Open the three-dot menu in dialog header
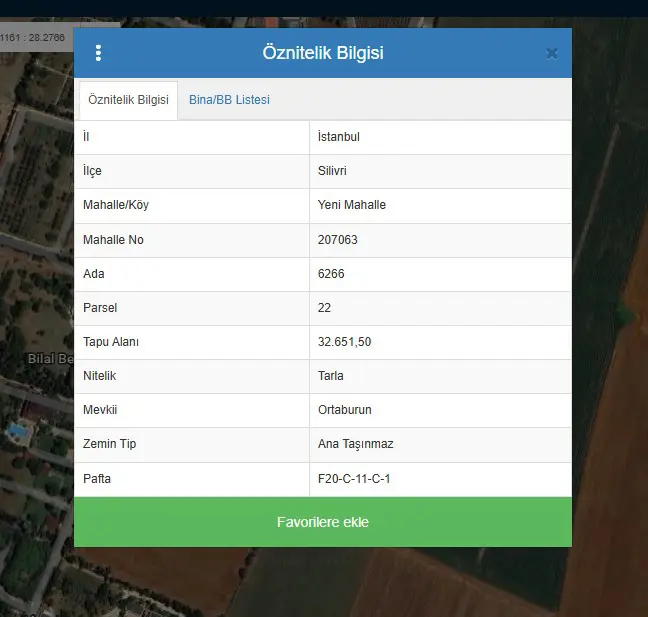Viewport: 648px width, 617px height. click(x=98, y=53)
